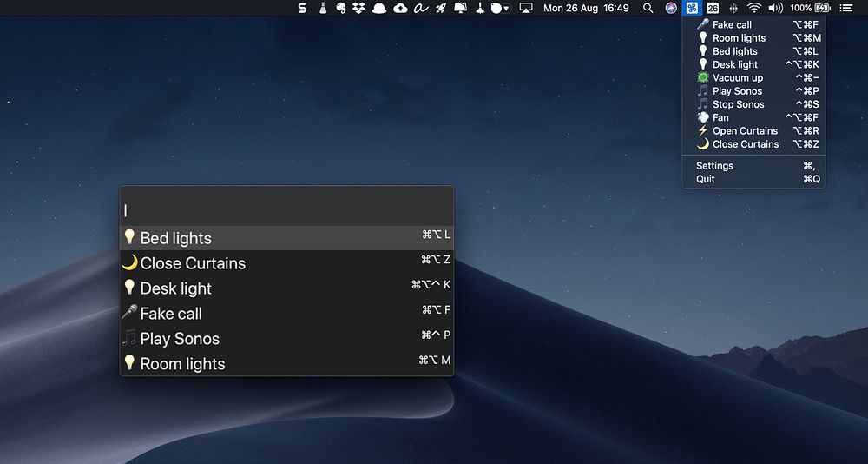Choose Bed lights entry in dropdown menu
Viewport: 868px width, 464px height.
(x=753, y=51)
